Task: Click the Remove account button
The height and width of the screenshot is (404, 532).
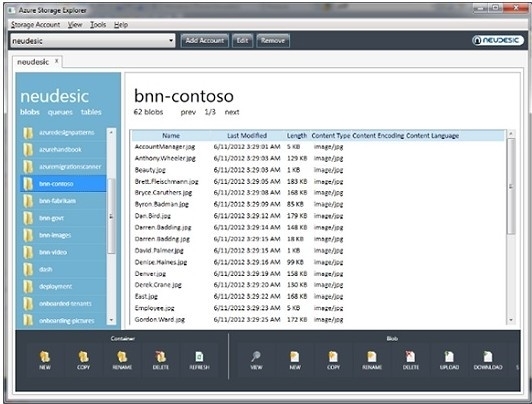Action: click(273, 41)
